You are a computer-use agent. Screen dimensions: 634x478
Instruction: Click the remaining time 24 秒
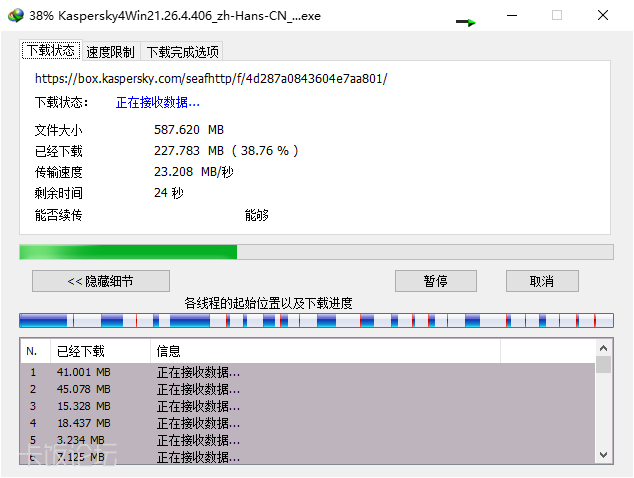point(169,193)
